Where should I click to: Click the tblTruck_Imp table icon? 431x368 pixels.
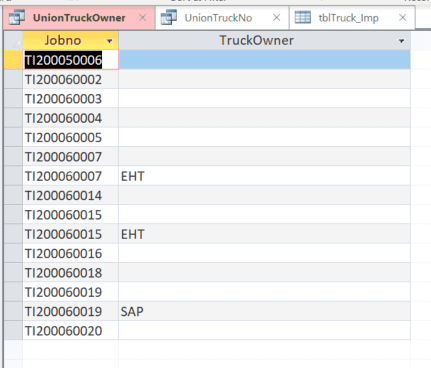(303, 17)
